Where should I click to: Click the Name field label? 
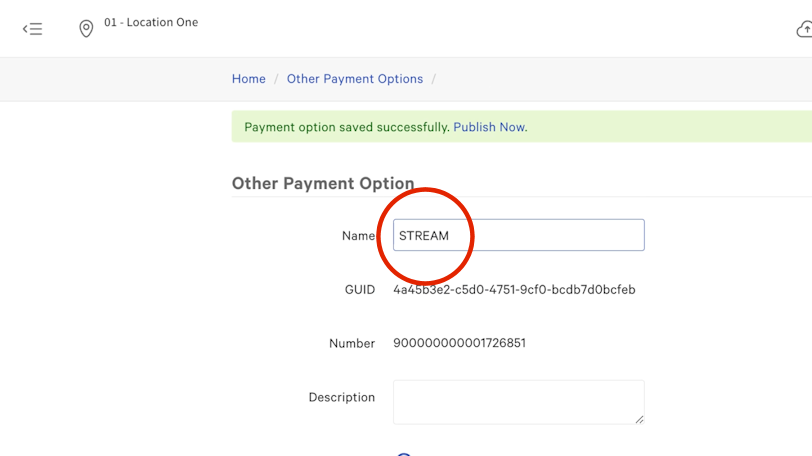tap(357, 236)
